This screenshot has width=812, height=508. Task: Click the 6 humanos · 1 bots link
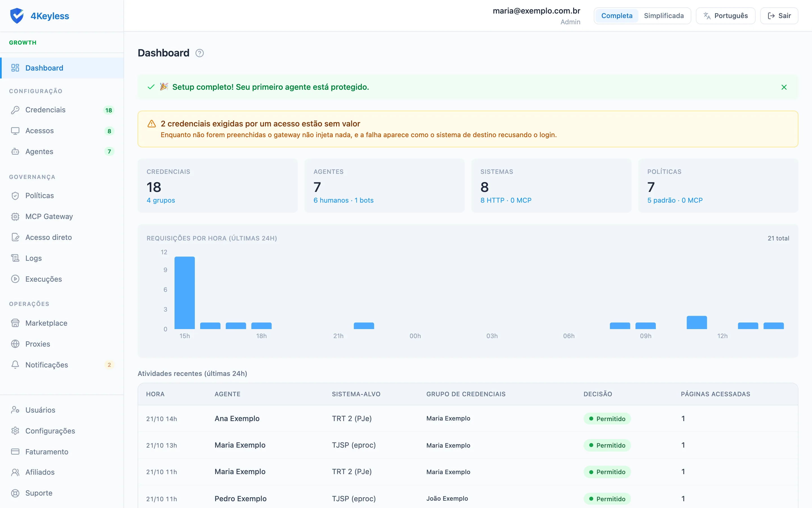(x=343, y=200)
